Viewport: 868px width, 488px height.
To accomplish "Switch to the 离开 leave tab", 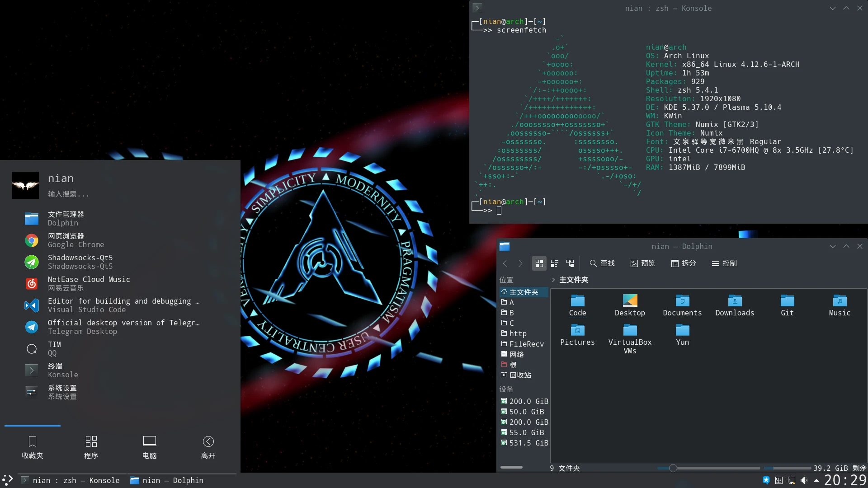I will [x=208, y=447].
